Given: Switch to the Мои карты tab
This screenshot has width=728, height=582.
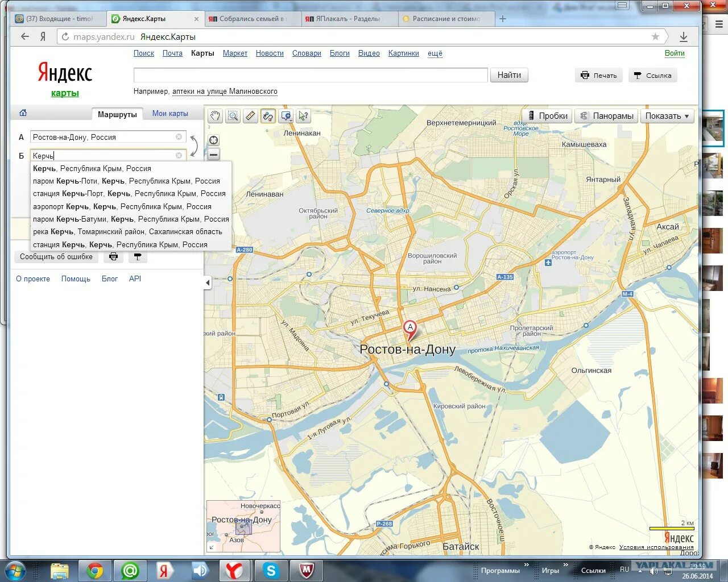Looking at the screenshot, I should click(170, 114).
